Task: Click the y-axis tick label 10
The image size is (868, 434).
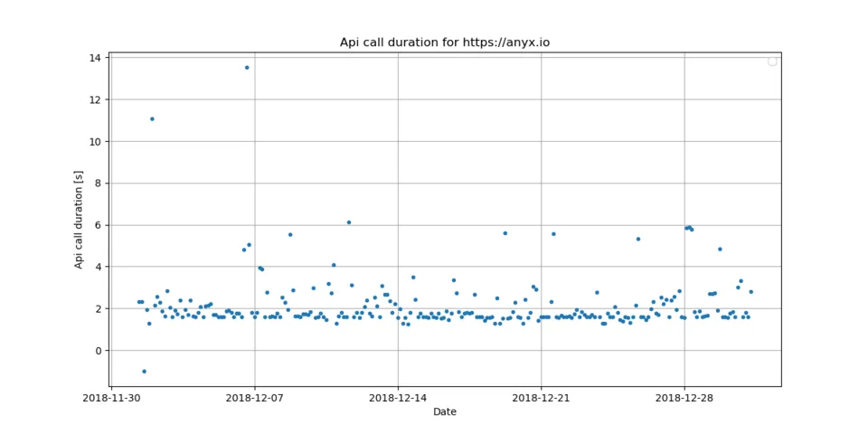Action: pyautogui.click(x=95, y=141)
